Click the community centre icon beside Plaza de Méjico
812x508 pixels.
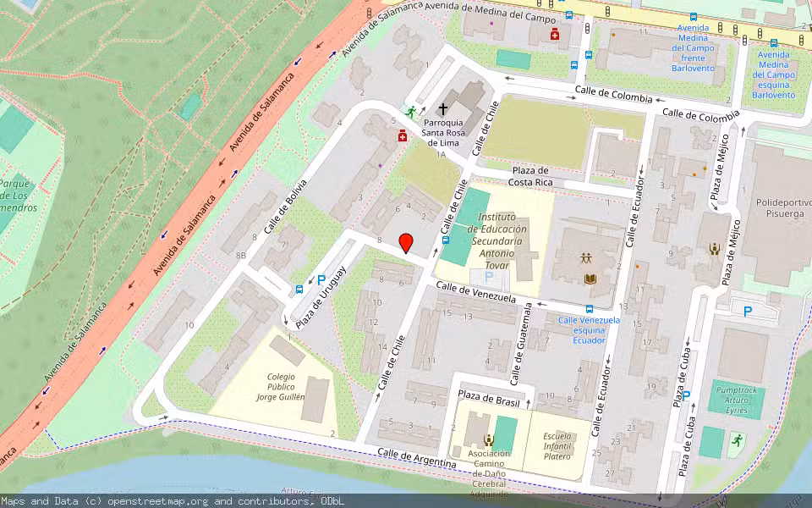715,249
